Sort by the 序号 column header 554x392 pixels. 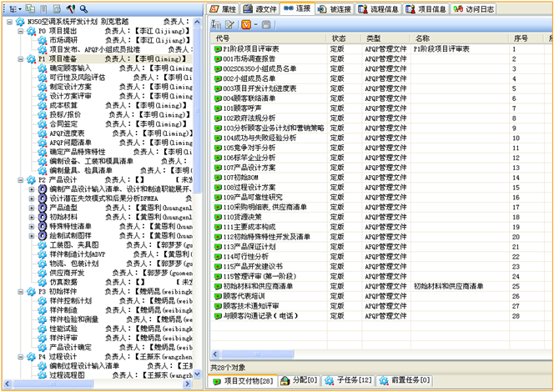point(526,38)
